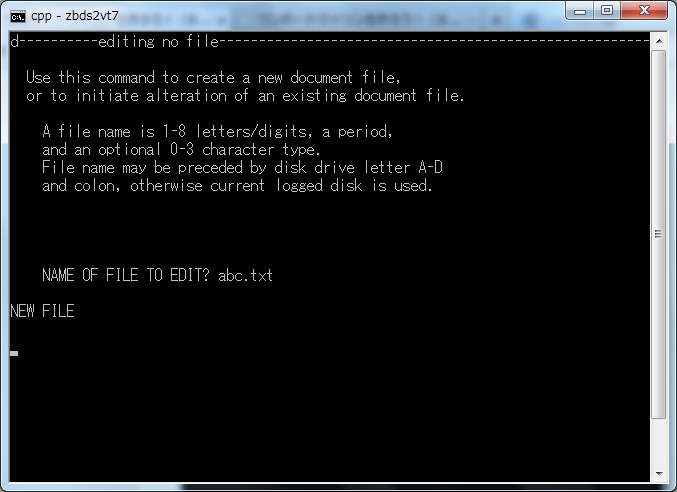Click the 'or to initiate alteration' line

point(245,95)
